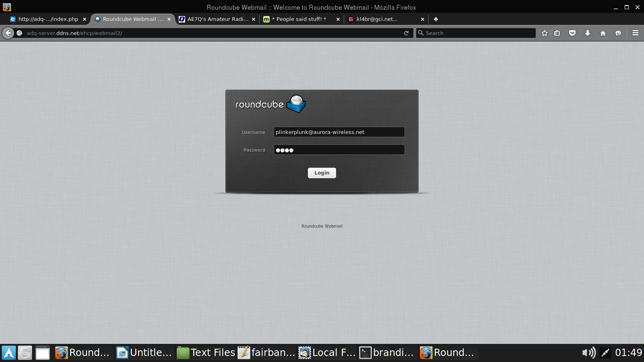Close the Roundcube Webmail tab
644x362 pixels.
coord(169,19)
